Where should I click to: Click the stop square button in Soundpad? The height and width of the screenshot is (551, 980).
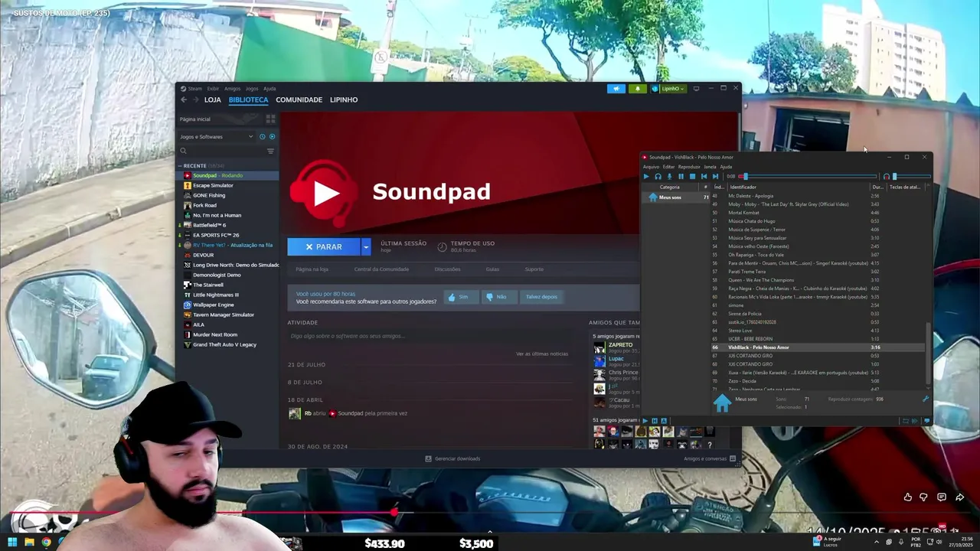(x=692, y=176)
